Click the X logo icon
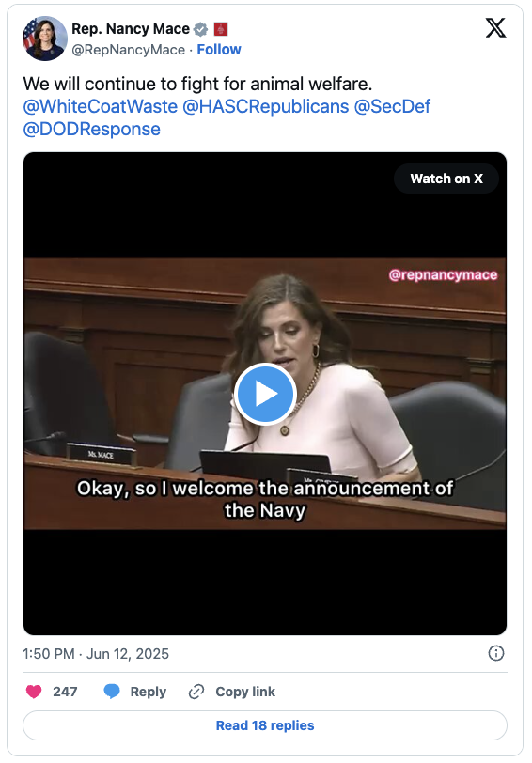532x763 pixels. [495, 28]
